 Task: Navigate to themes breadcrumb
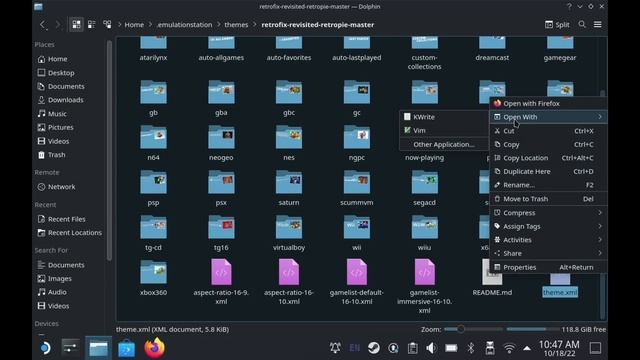point(236,24)
